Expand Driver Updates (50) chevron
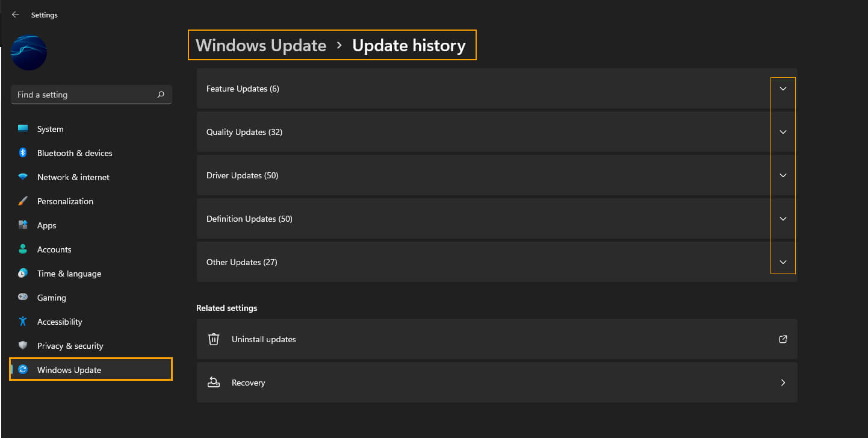 pyautogui.click(x=783, y=175)
